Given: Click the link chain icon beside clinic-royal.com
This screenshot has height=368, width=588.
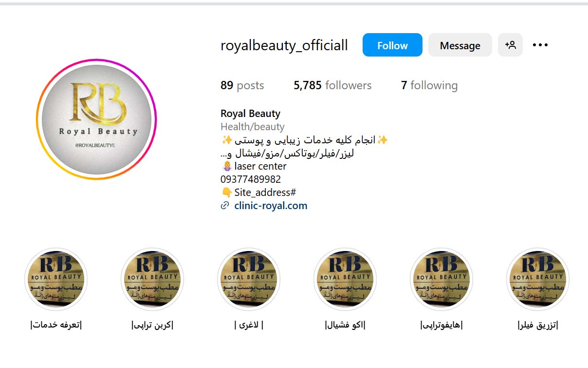Looking at the screenshot, I should click(x=225, y=206).
